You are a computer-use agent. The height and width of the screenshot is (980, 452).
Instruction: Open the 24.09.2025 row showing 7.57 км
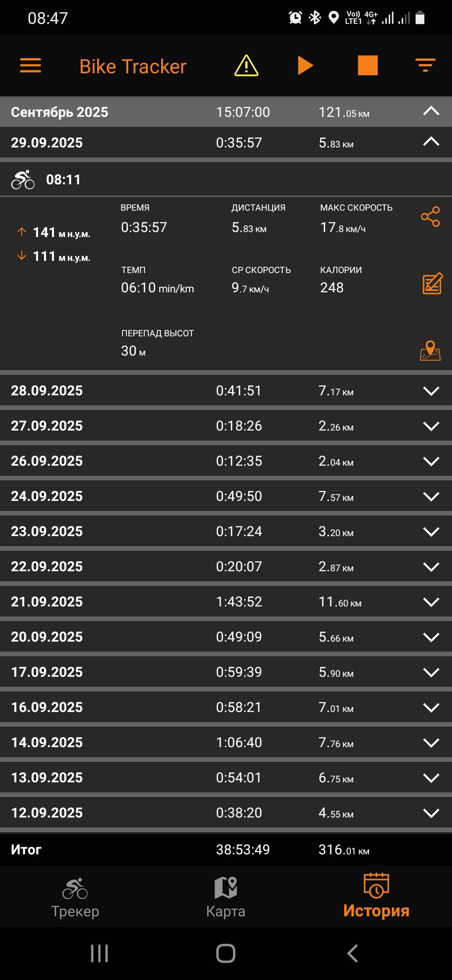[x=226, y=496]
